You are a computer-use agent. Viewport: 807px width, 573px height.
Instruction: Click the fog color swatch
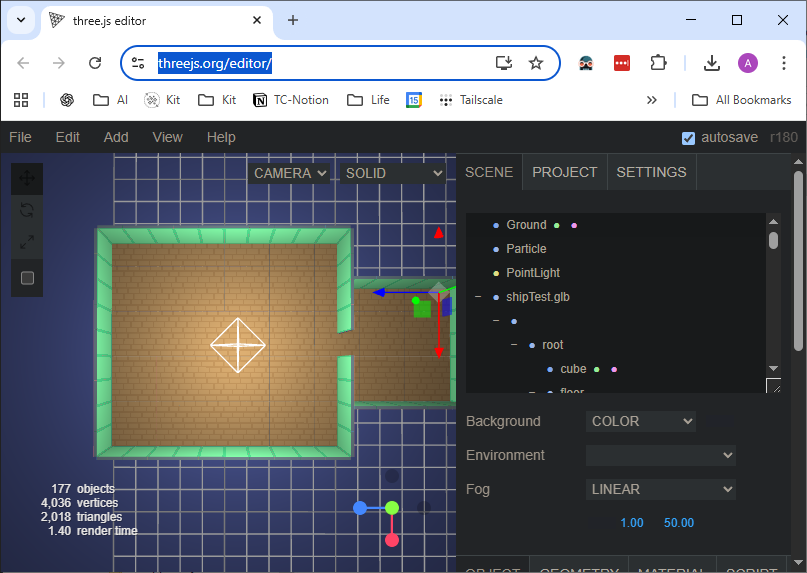tap(601, 523)
